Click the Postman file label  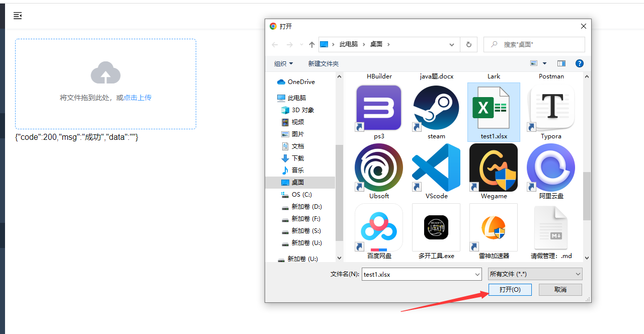(551, 76)
